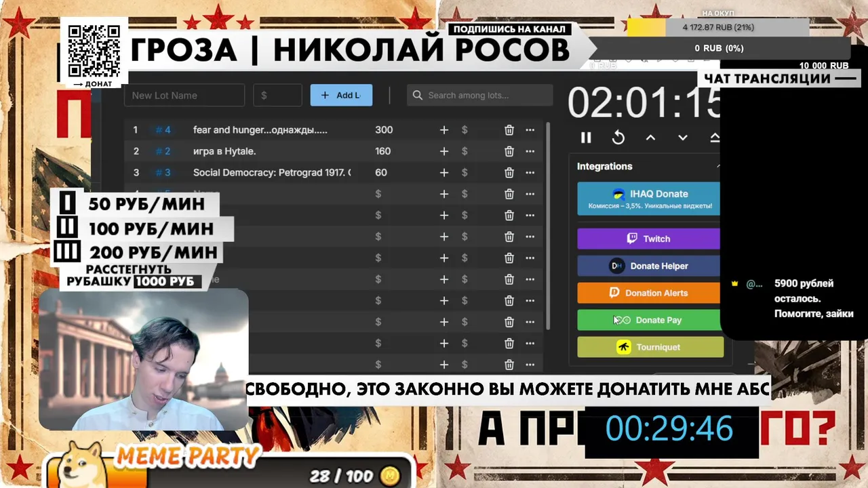
Task: Add bid plus icon for fear and hunger
Action: pyautogui.click(x=444, y=130)
